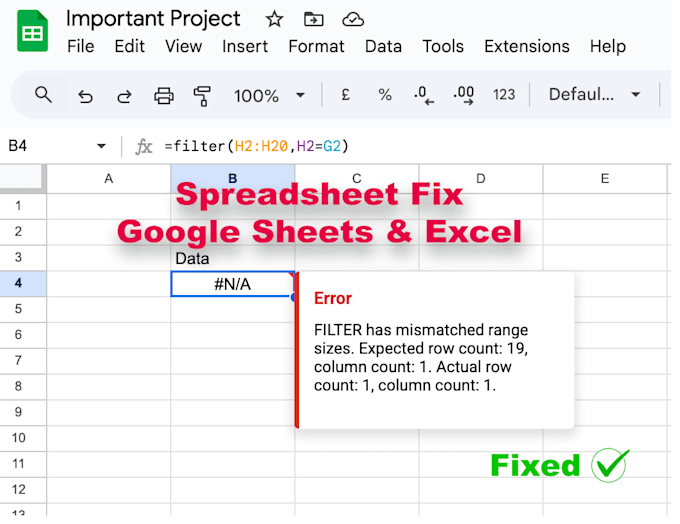
Task: Click the select-all corner box
Action: click(x=23, y=178)
